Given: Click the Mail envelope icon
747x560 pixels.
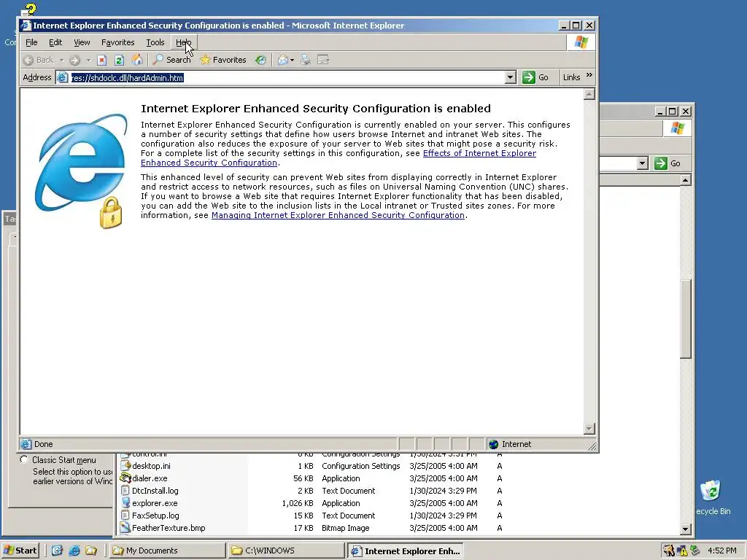Looking at the screenshot, I should tap(283, 60).
